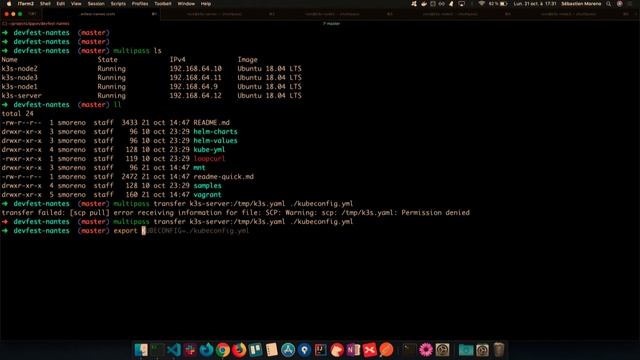640x360 pixels.
Task: Click the README.md file name
Action: click(211, 122)
